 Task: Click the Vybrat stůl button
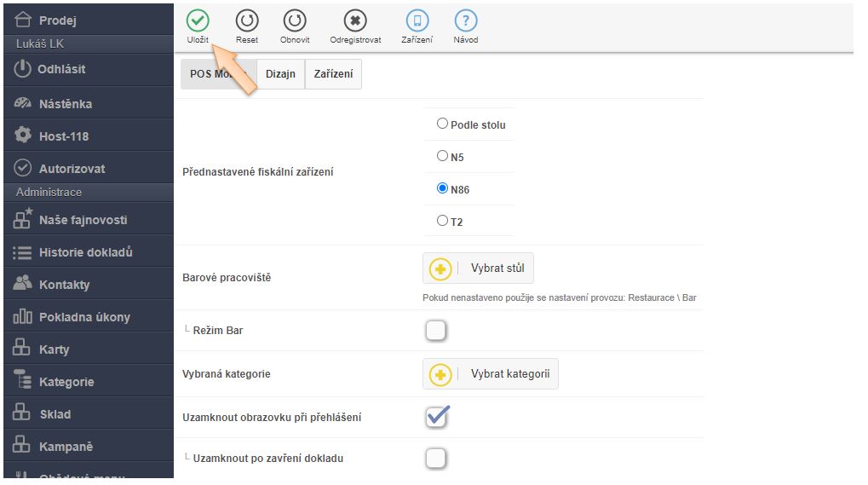pos(478,268)
